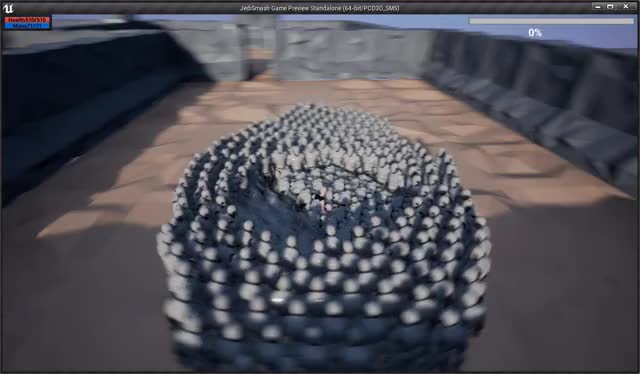Click the Unreal Engine logo icon
This screenshot has height=374, width=640.
click(8, 8)
